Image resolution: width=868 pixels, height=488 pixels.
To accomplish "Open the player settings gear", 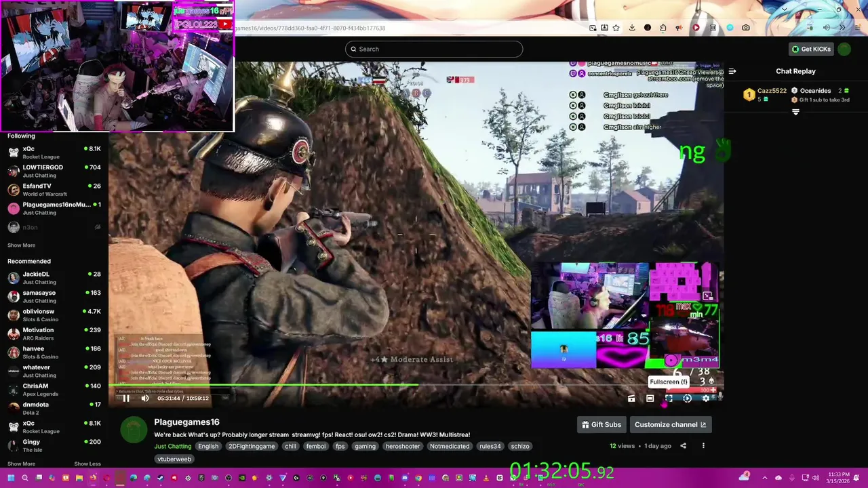I will coord(705,399).
